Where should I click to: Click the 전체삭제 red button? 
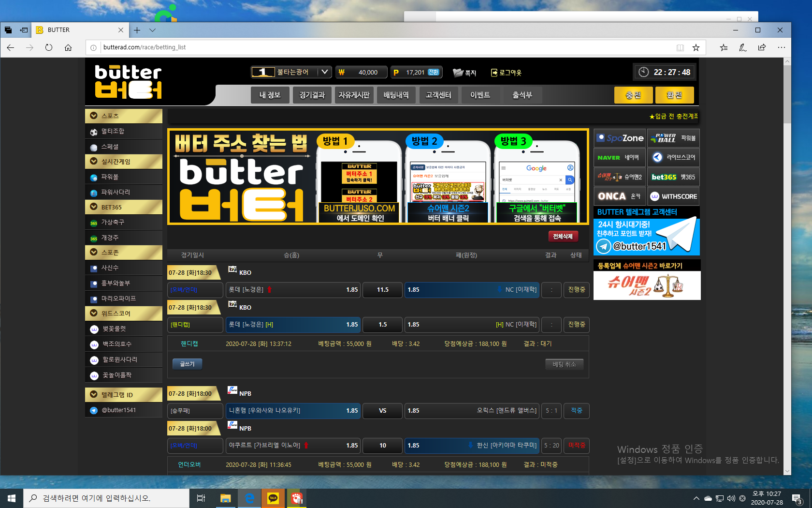click(x=563, y=237)
